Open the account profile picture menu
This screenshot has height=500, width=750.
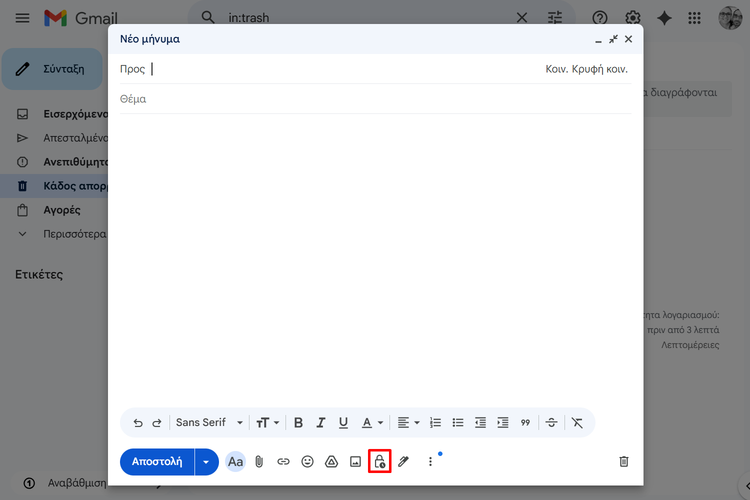(730, 18)
